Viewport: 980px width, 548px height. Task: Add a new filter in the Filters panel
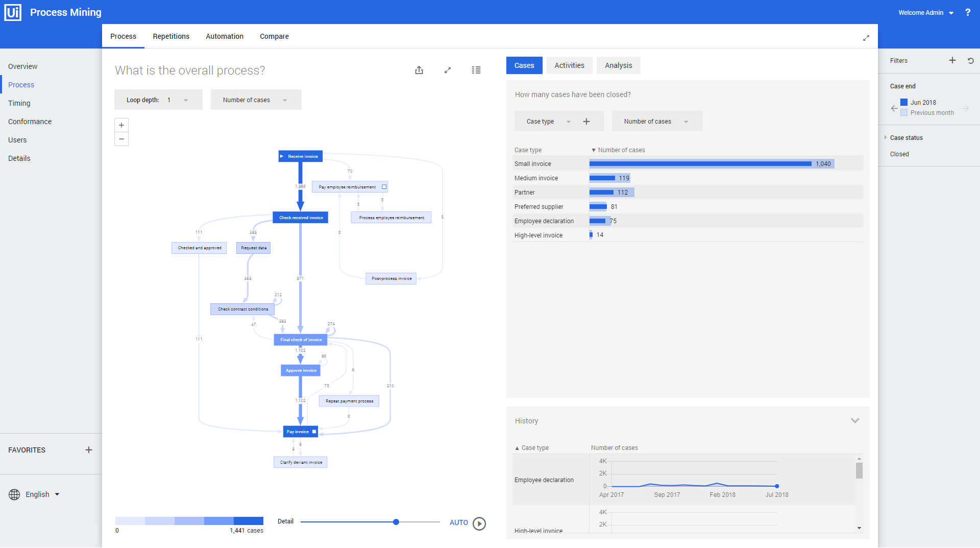[x=952, y=60]
